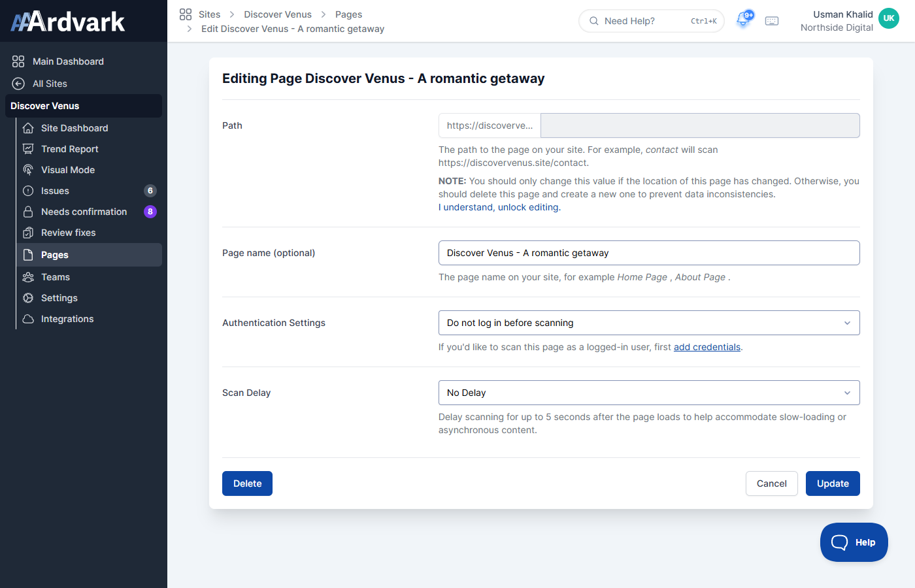Click breadcrumb grid icon beside Sites
915x588 pixels.
(186, 14)
